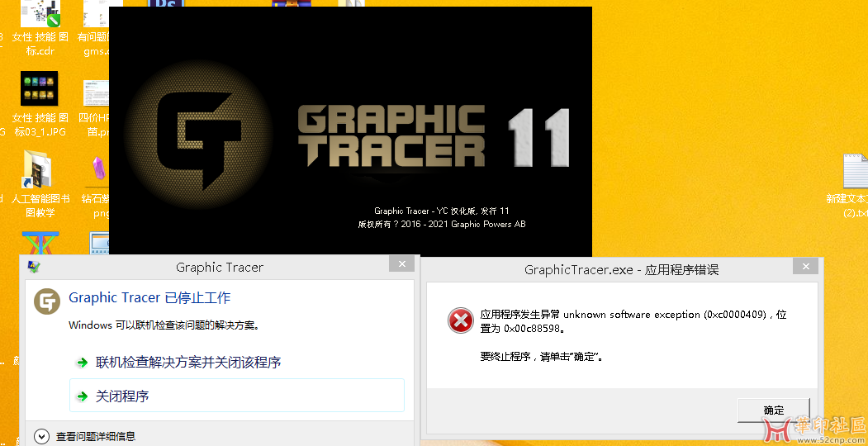Click the Graphic Tracer dialog title bar icon

[x=34, y=267]
